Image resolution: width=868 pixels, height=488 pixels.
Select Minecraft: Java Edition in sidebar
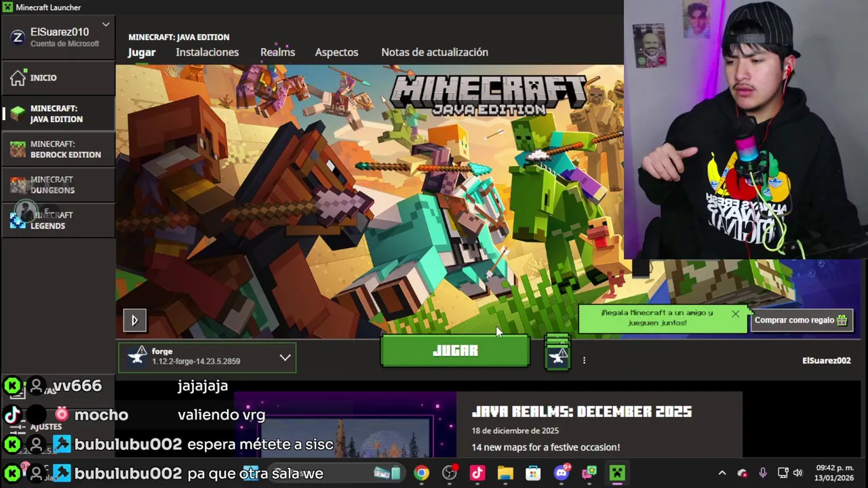point(58,113)
